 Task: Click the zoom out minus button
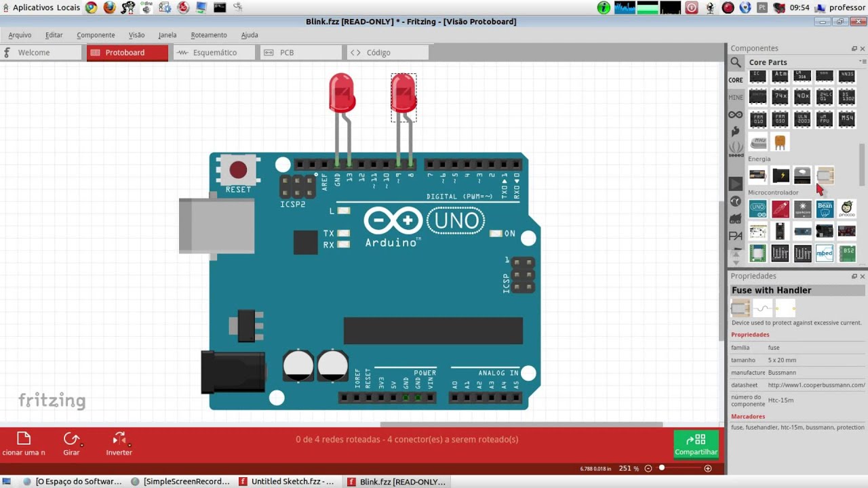(x=648, y=468)
